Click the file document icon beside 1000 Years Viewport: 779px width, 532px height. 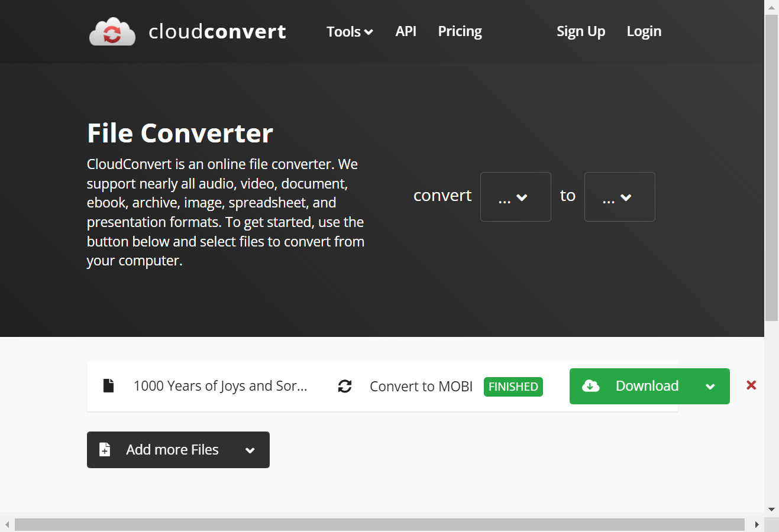[108, 385]
